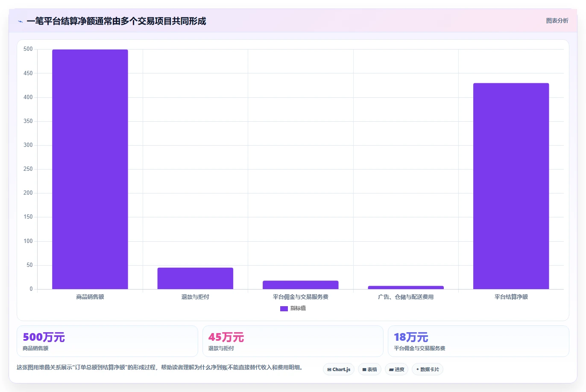Click the 商品销售额 bar in chart
Image resolution: width=586 pixels, height=392 pixels.
coord(90,169)
